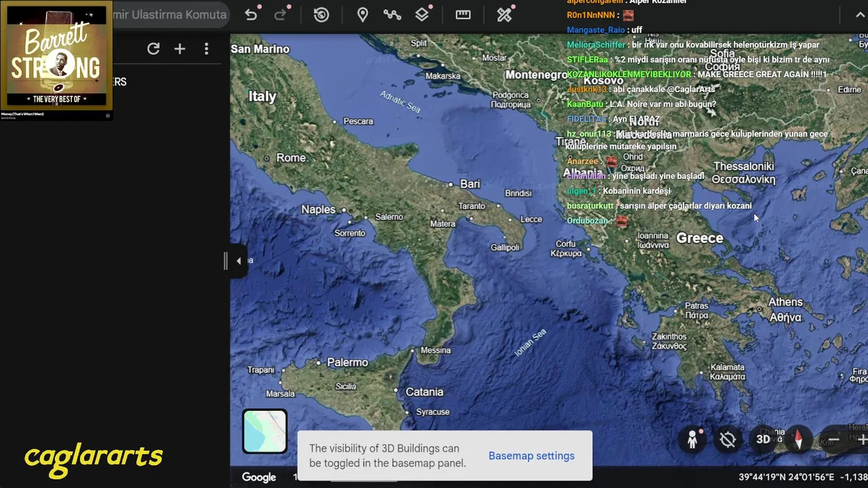The image size is (868, 488).
Task: Open project three-dot more options menu
Action: 206,49
